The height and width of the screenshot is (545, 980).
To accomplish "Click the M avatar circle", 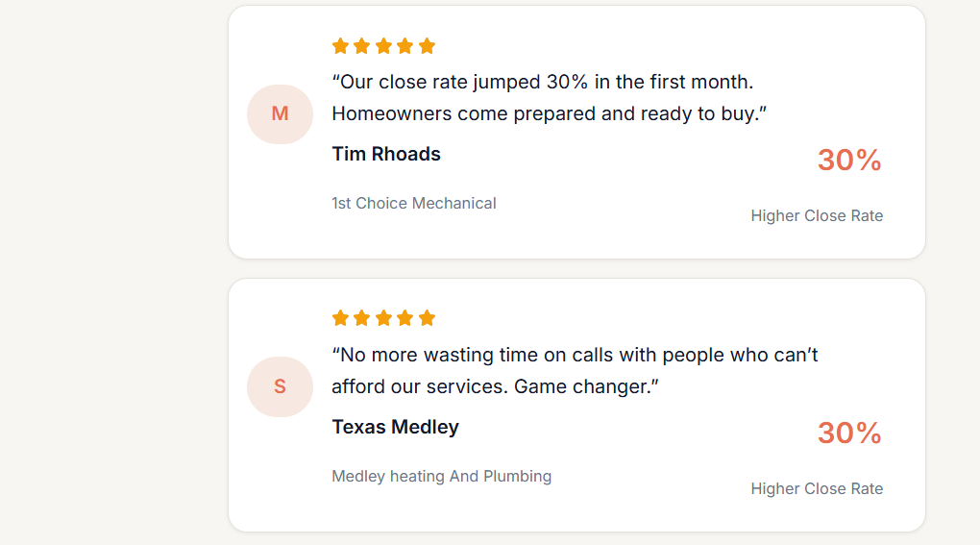I will [x=280, y=114].
